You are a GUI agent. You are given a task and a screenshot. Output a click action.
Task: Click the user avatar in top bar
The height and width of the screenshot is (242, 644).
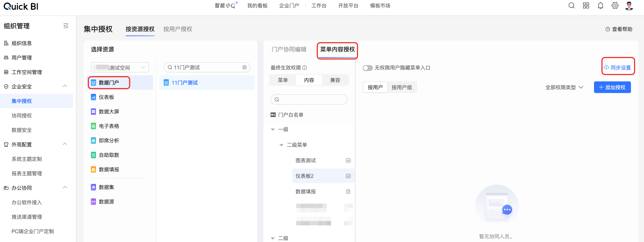629,6
